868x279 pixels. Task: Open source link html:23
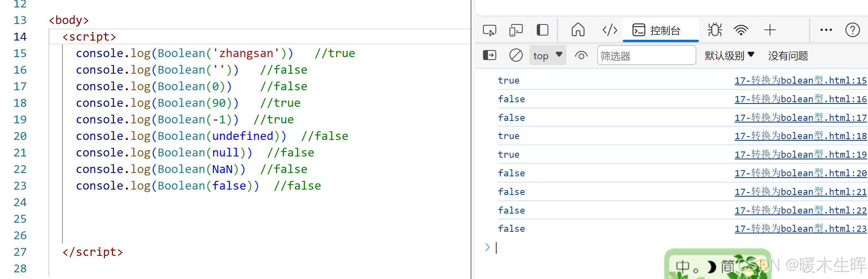click(x=801, y=228)
